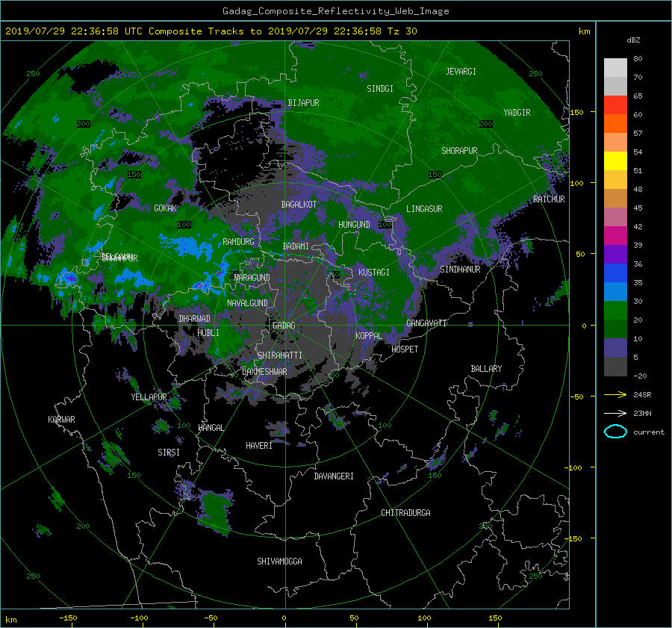
Task: Click the BIJAPUR city label
Action: (x=303, y=103)
